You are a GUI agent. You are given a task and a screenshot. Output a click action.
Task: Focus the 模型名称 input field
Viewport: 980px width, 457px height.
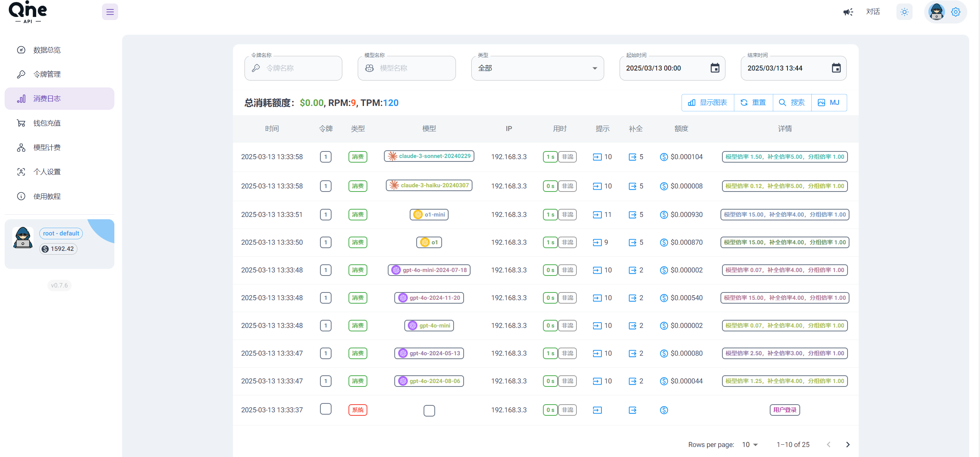(407, 68)
